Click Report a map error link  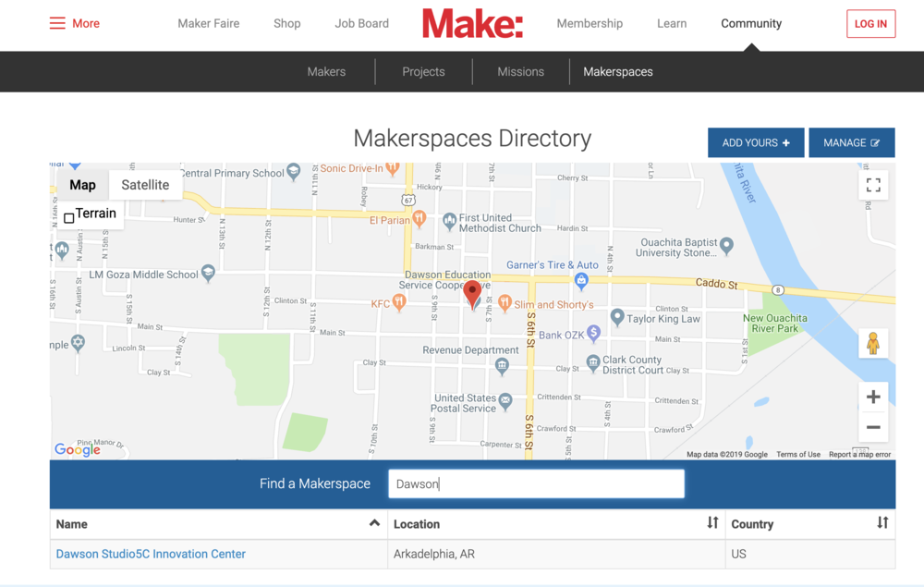859,455
